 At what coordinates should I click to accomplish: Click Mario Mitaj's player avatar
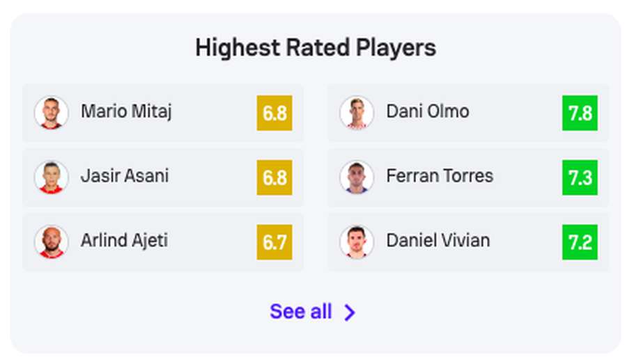tap(51, 113)
